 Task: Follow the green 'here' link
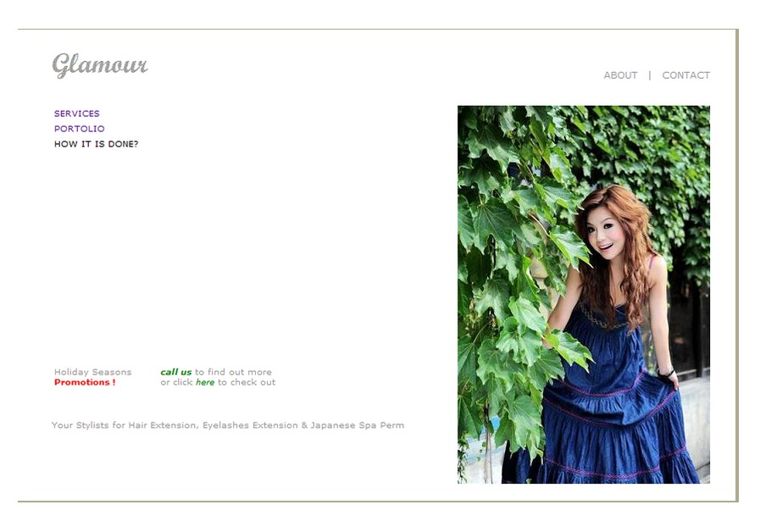(x=205, y=382)
